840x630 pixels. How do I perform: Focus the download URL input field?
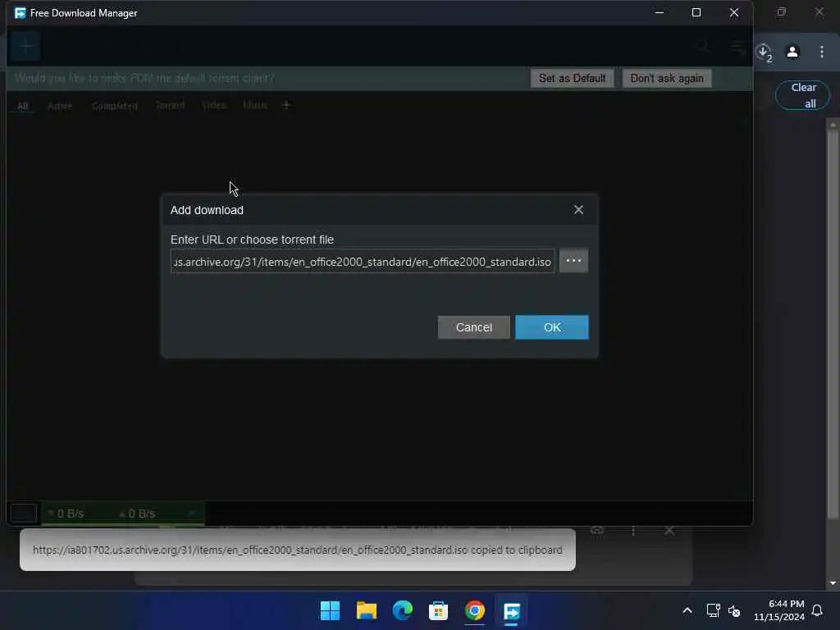[363, 262]
